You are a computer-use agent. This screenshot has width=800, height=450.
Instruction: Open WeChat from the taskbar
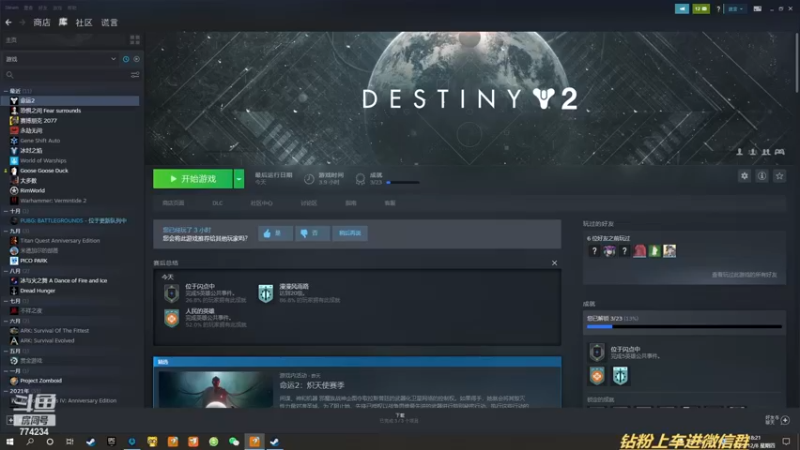point(234,441)
